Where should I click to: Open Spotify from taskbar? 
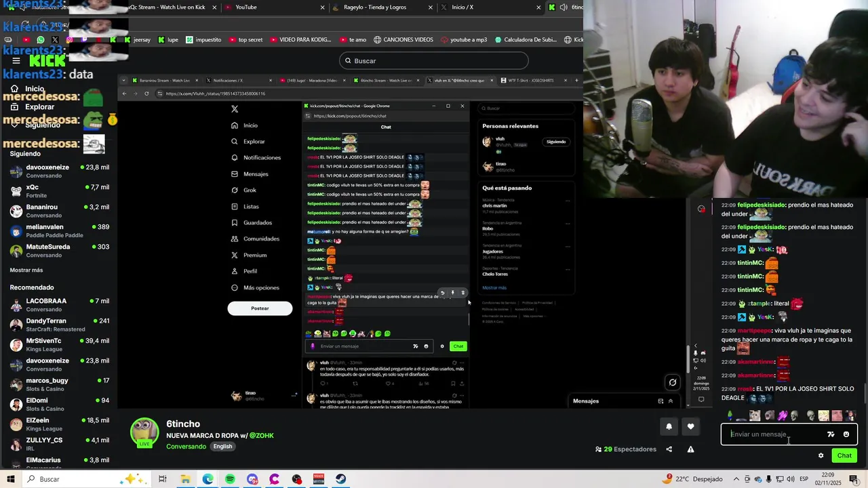(230, 479)
